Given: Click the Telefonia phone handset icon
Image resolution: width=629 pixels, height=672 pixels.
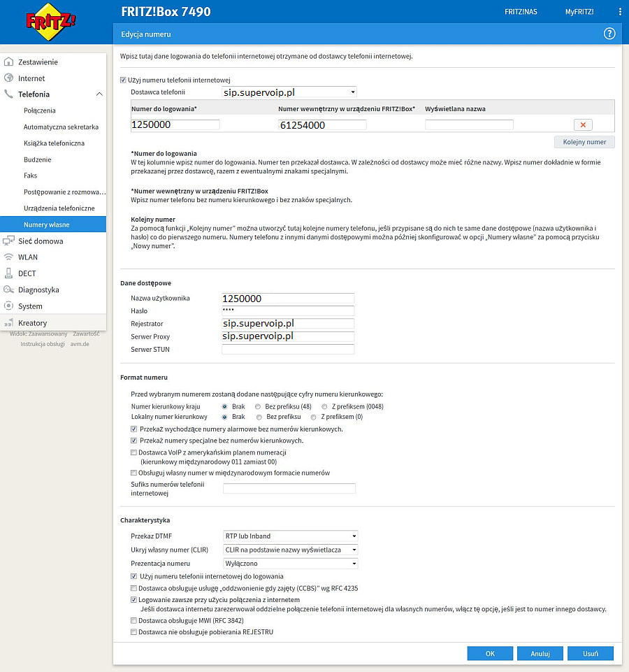Looking at the screenshot, I should pos(8,94).
